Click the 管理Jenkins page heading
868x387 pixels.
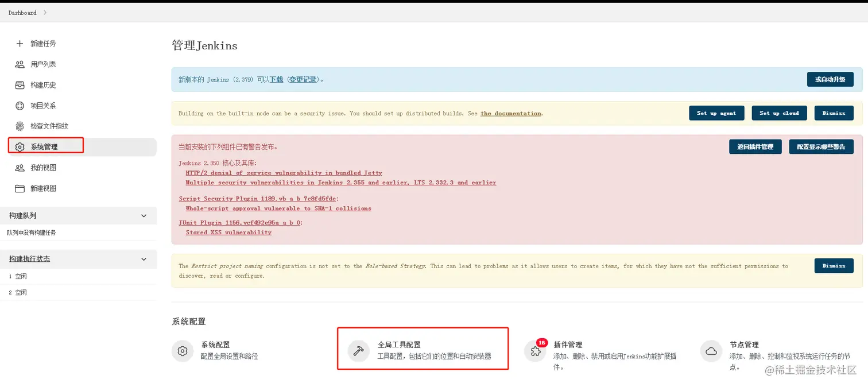coord(204,45)
